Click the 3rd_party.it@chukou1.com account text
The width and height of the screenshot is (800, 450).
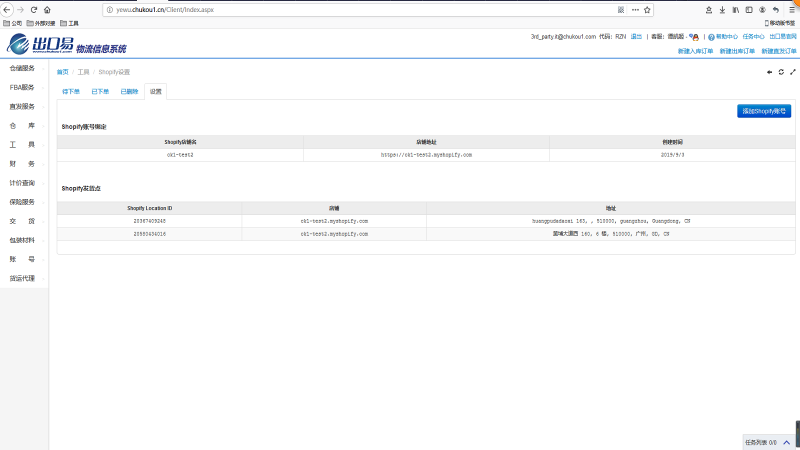point(563,37)
